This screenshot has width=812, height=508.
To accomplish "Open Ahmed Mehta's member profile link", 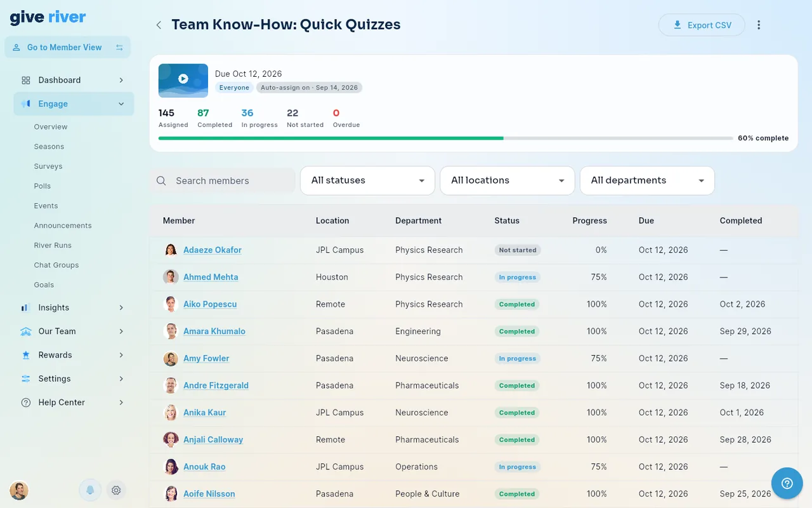I will (x=211, y=277).
